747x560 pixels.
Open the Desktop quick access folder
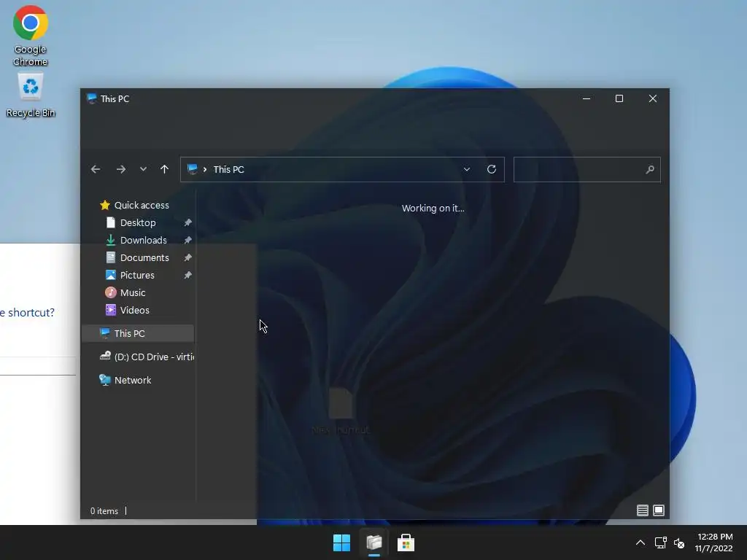138,223
